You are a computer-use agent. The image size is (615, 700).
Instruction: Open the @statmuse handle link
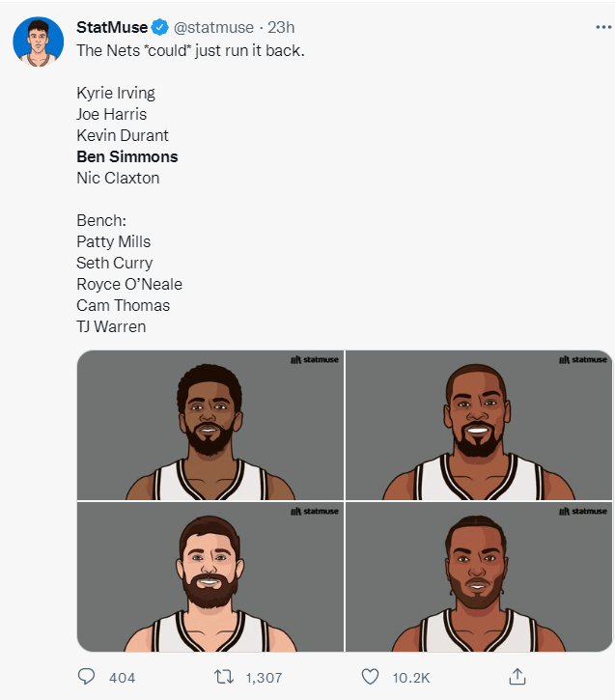[x=213, y=27]
